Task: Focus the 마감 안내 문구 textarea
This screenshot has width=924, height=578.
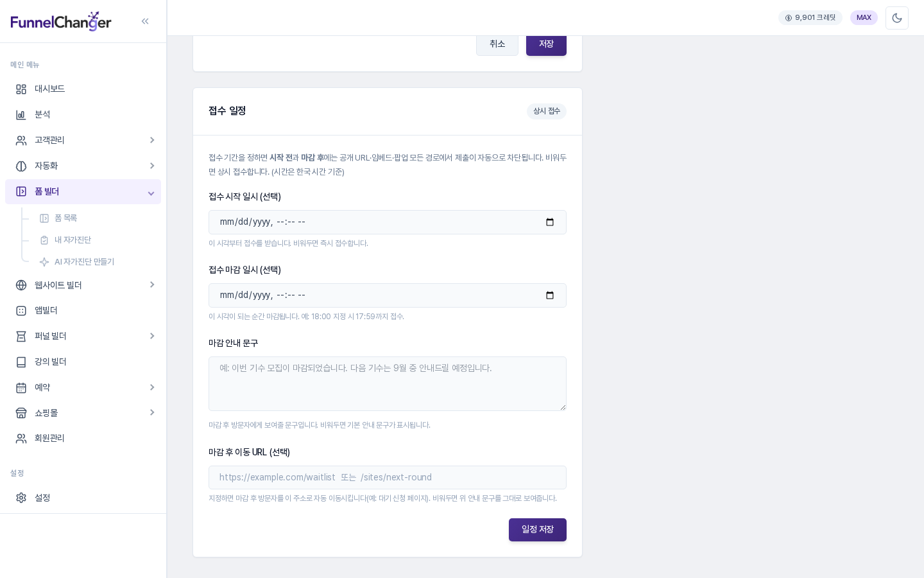Action: (x=388, y=384)
